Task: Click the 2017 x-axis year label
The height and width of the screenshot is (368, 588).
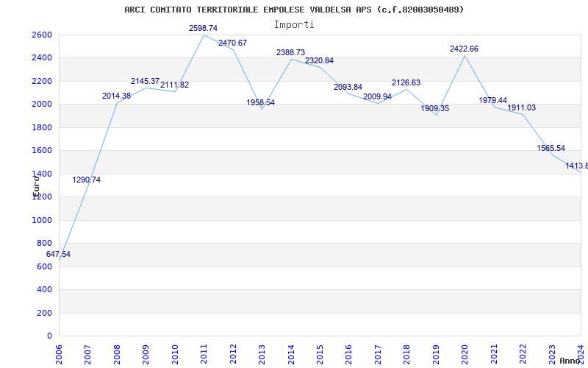Action: (378, 354)
